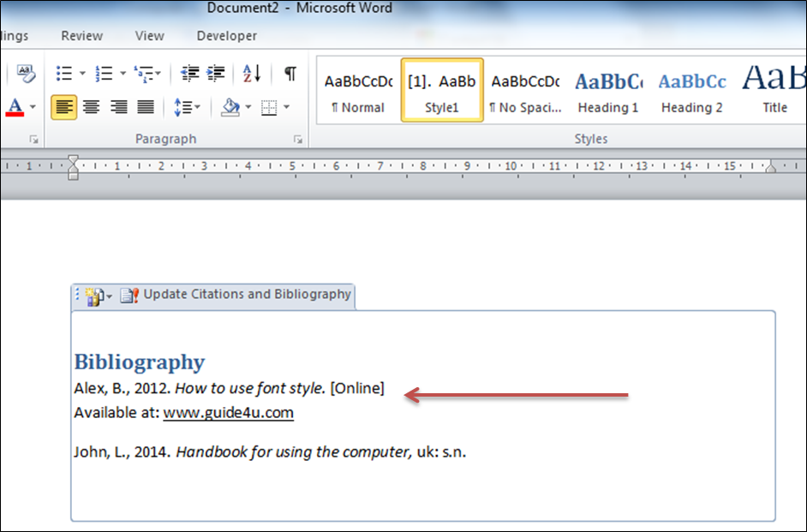Screen dimensions: 807x532
Task: Click the Line Spacing icon
Action: [x=182, y=107]
